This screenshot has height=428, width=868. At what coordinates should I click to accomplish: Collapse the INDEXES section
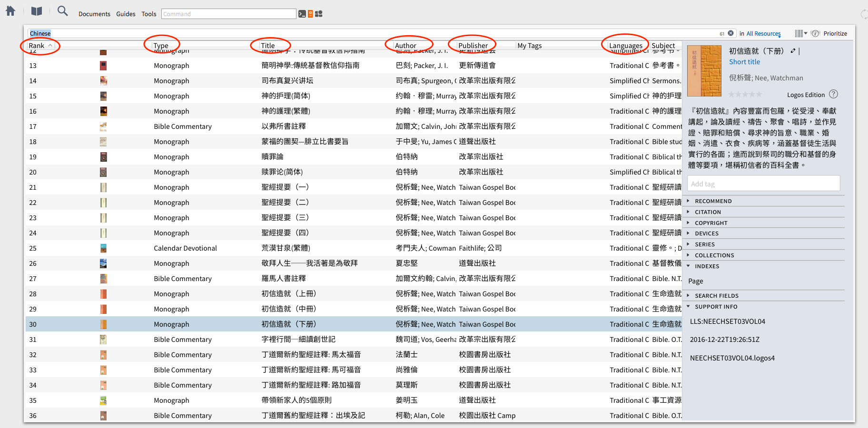pos(707,266)
